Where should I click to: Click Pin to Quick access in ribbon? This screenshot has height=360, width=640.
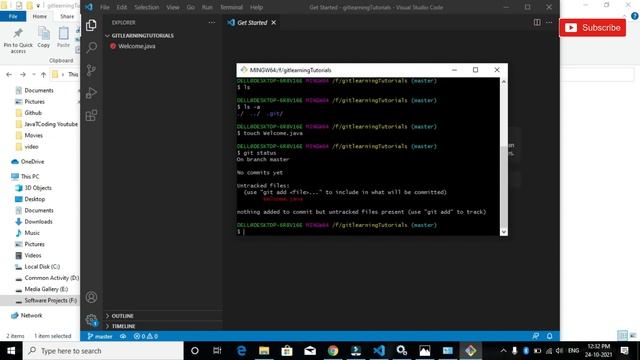[18, 40]
